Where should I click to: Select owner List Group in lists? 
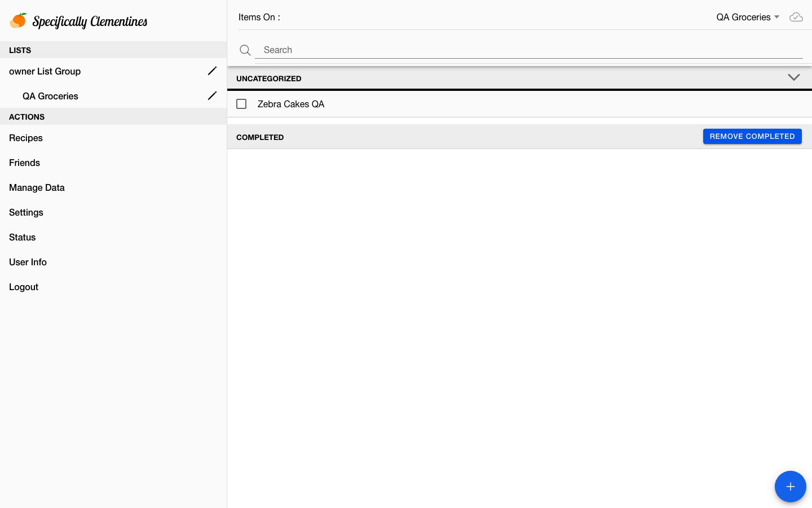pos(45,71)
